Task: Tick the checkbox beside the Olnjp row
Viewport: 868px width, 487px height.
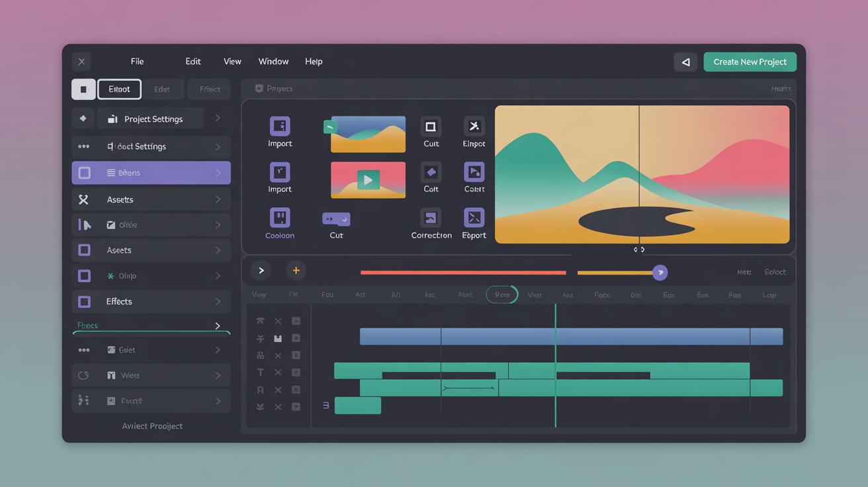Action: click(x=84, y=276)
